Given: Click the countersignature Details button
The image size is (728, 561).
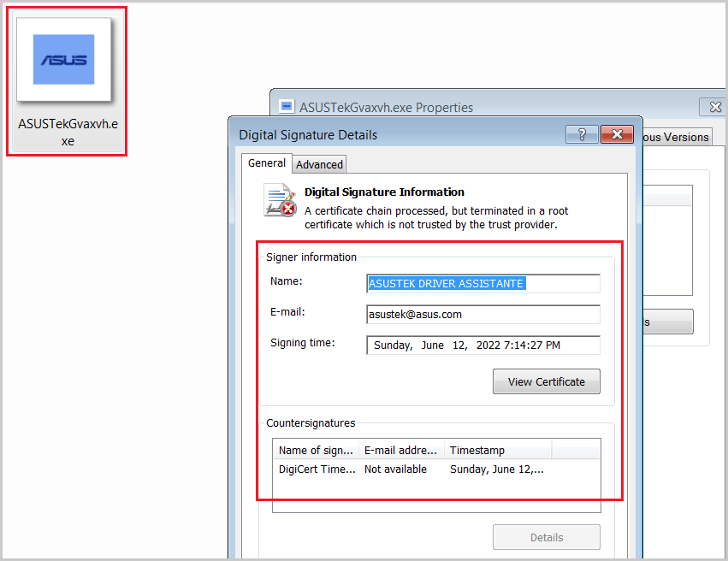Looking at the screenshot, I should click(x=547, y=537).
